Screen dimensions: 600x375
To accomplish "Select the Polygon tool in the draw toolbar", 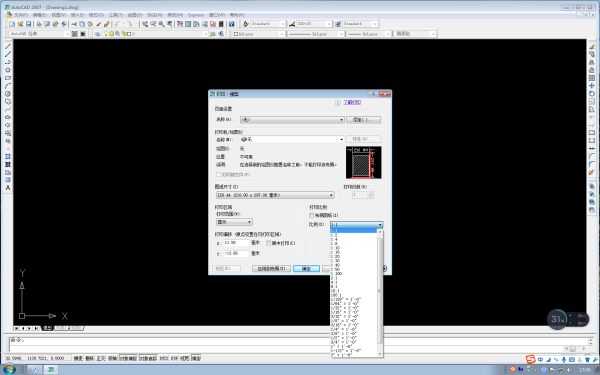I will [8, 70].
